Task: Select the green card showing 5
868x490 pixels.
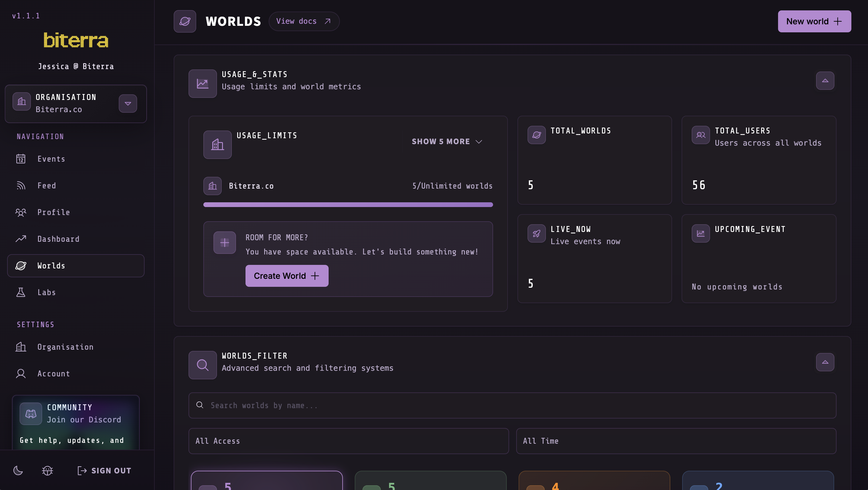Action: (430, 481)
